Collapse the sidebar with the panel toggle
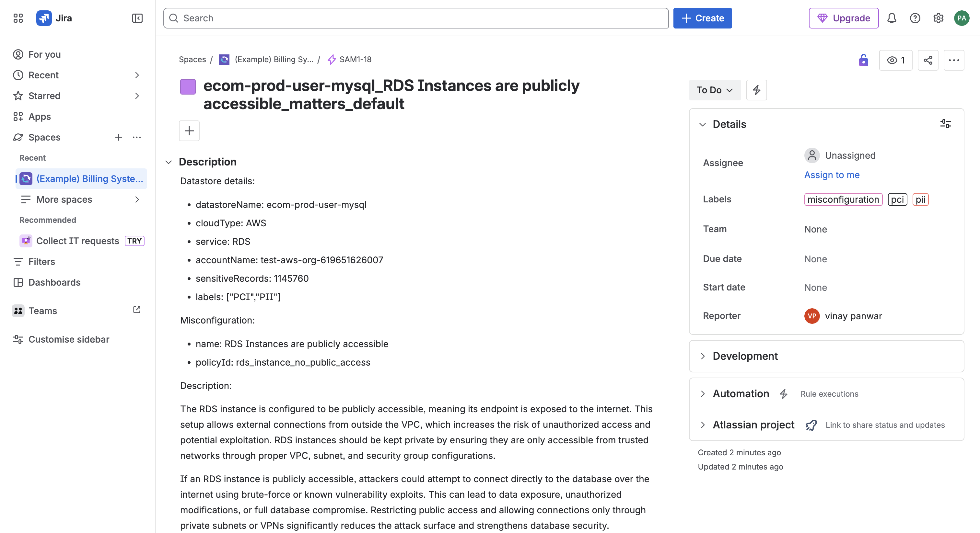 point(137,18)
